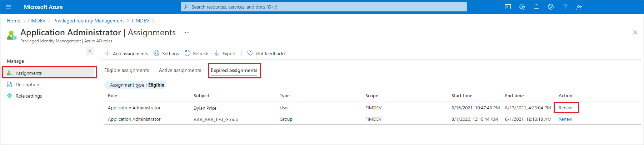Sort by the Start time column header
Viewport: 644px width, 145px height.
point(462,95)
